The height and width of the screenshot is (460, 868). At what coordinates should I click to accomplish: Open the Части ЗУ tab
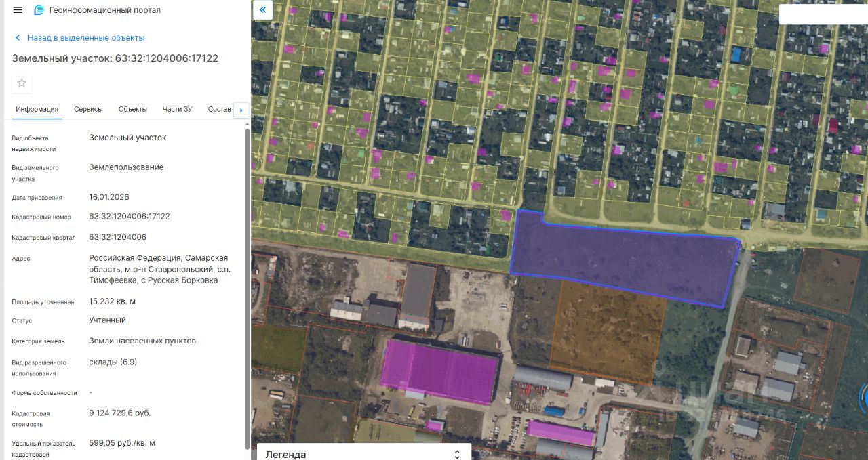(x=178, y=109)
